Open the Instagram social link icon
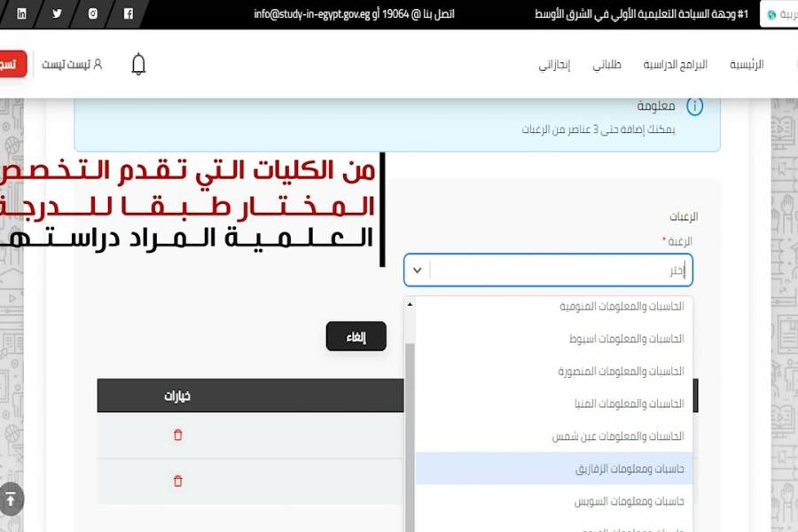This screenshot has height=532, width=798. pos(92,14)
